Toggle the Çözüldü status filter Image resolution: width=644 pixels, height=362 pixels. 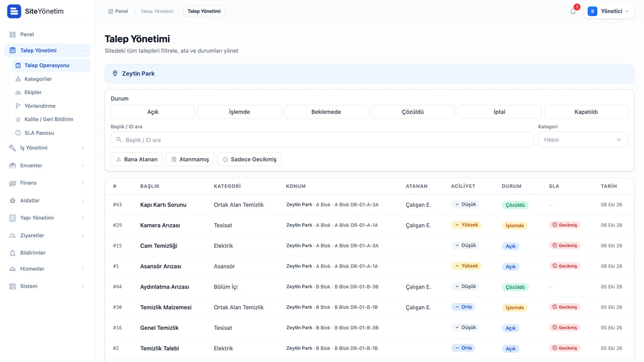click(413, 112)
